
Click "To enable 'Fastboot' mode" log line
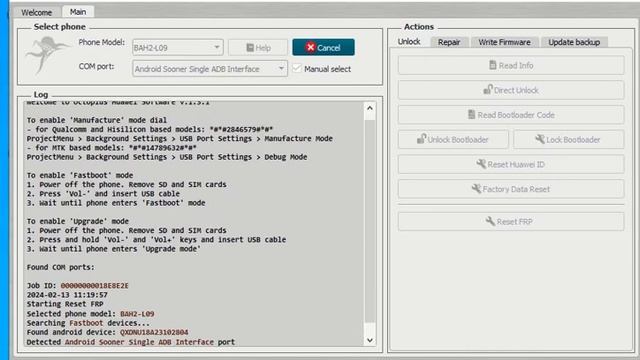click(80, 176)
